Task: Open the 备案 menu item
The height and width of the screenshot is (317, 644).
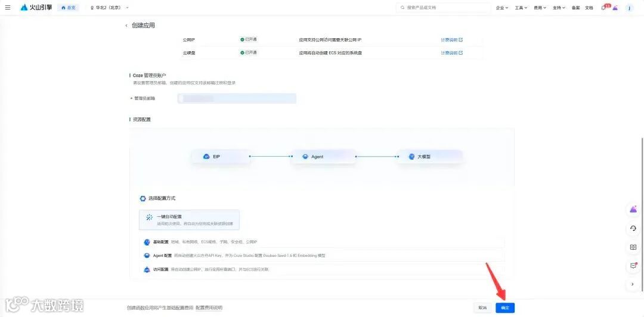Action: coord(575,8)
